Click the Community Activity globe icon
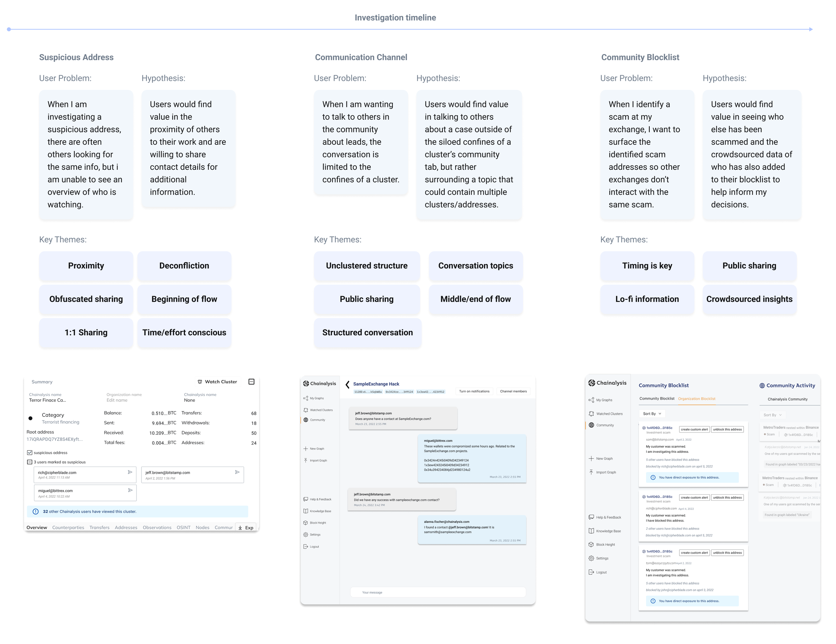The width and height of the screenshot is (836, 644). [x=762, y=386]
